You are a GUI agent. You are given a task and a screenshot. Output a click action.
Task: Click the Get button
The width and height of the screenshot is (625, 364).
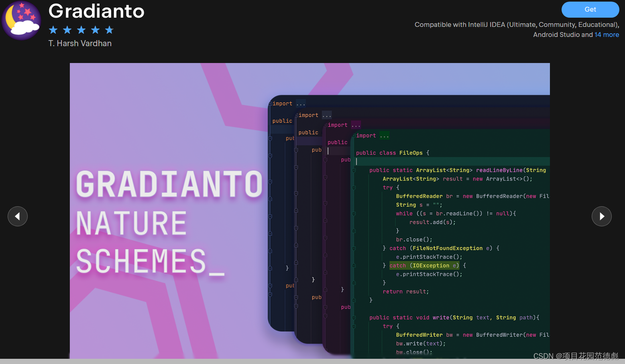point(590,10)
